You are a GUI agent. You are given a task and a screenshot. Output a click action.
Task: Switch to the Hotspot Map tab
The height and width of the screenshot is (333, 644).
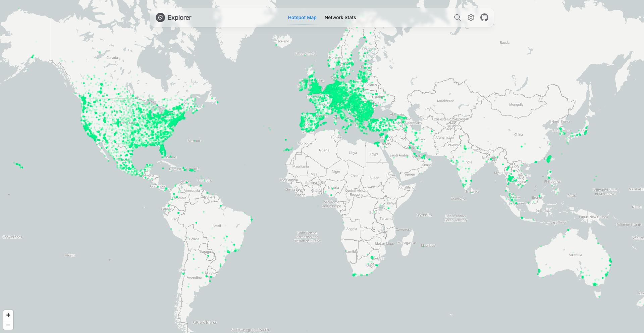pos(302,17)
